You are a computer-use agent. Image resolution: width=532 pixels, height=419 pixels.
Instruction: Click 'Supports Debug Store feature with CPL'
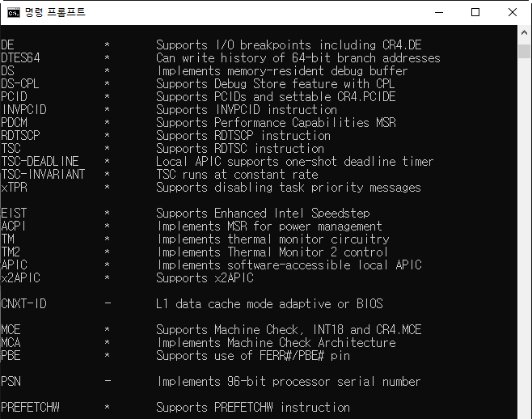tap(276, 83)
